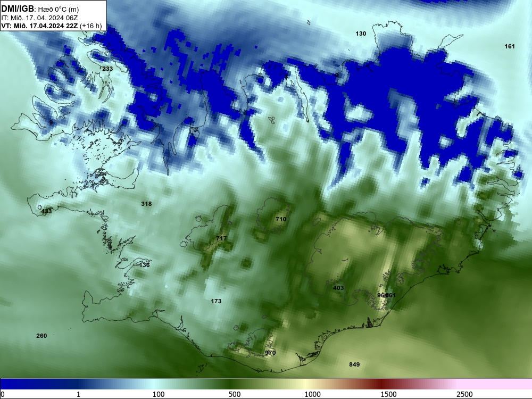Select the 717 value over the glacier

(x=221, y=238)
